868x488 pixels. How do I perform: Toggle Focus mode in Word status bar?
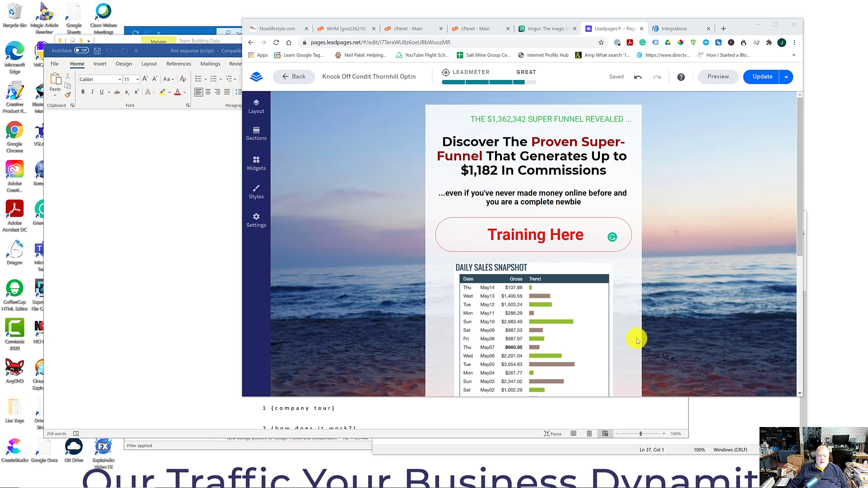552,434
